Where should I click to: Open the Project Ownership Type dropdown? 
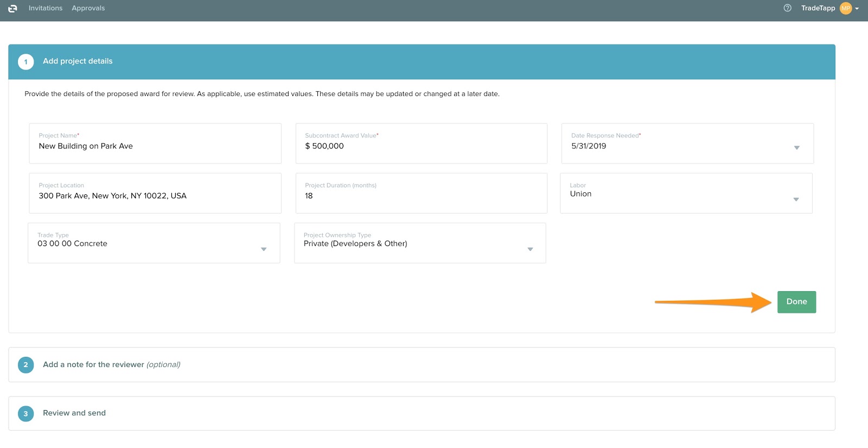point(530,249)
